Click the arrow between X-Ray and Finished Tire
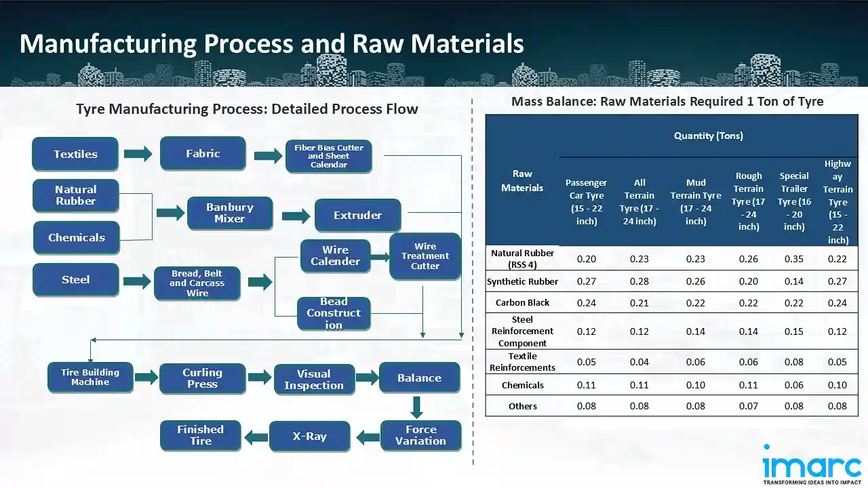The width and height of the screenshot is (868, 488). click(256, 438)
